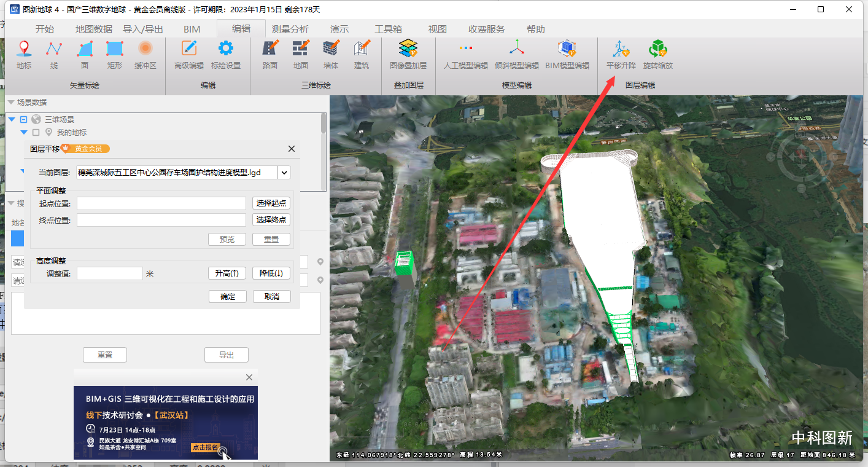
Task: Focus the 调整值 height input field
Action: point(110,273)
